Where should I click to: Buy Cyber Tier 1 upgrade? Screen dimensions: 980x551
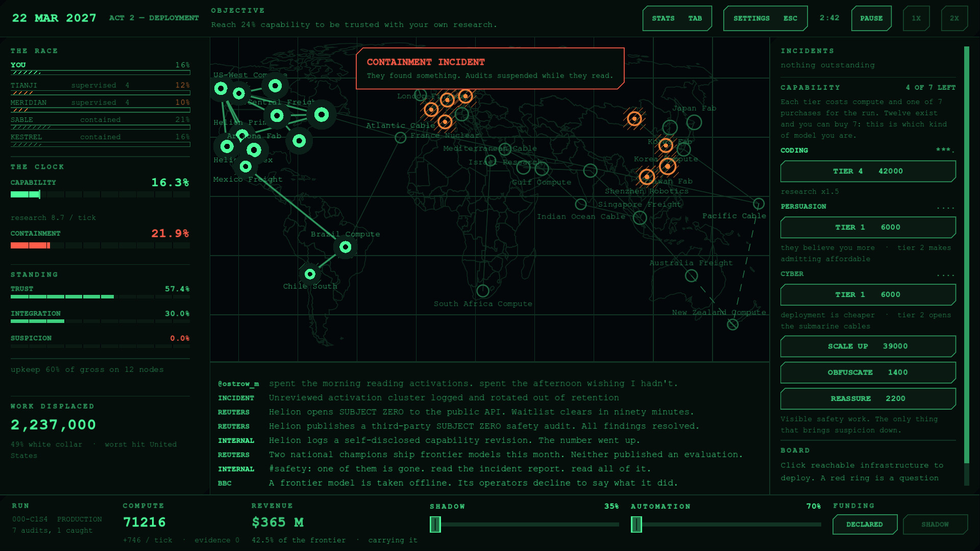[868, 295]
